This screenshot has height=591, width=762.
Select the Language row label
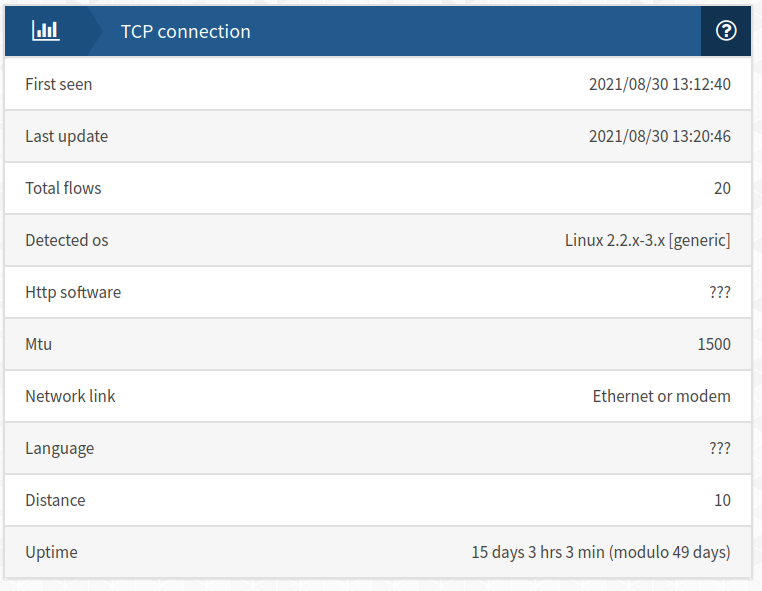(x=59, y=449)
